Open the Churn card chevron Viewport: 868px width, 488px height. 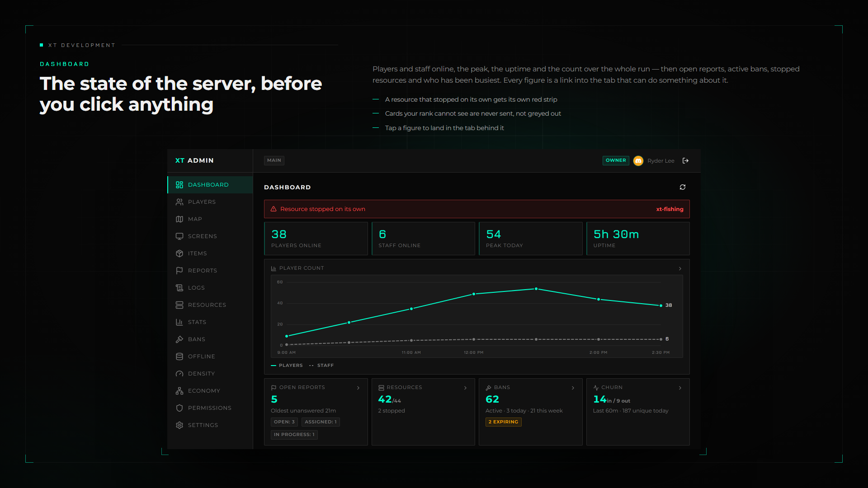(x=680, y=388)
